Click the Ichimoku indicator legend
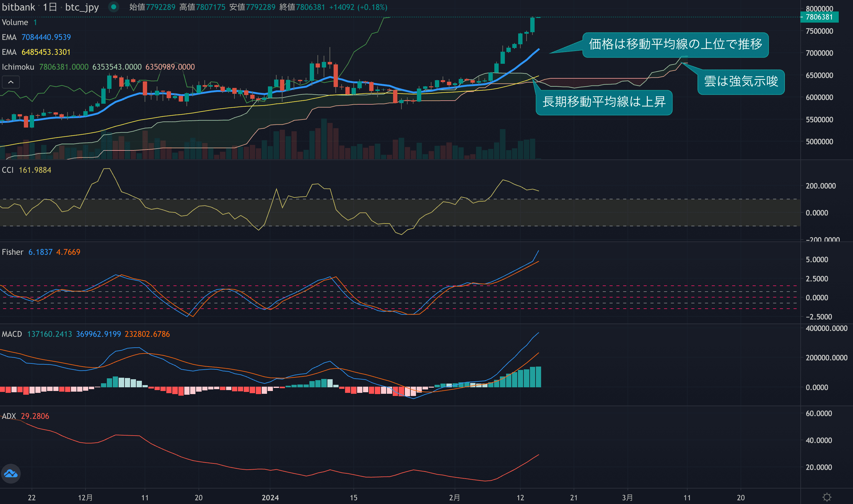The height and width of the screenshot is (504, 853). click(x=18, y=67)
